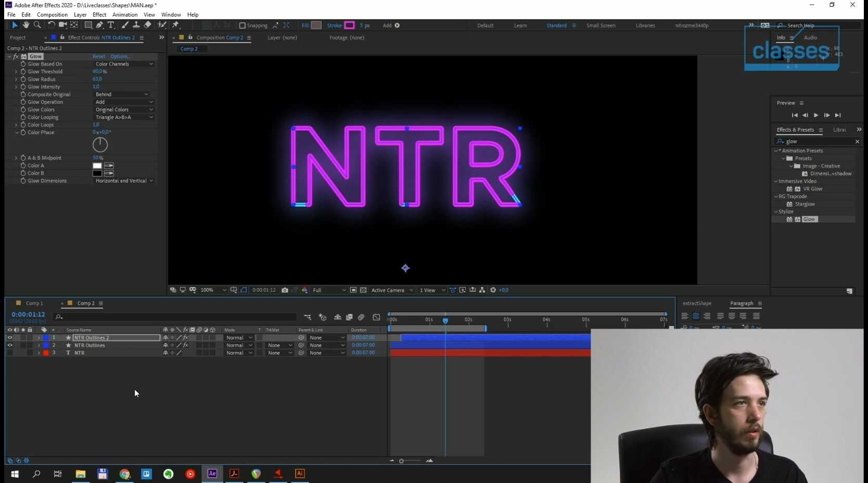Screen dimensions: 868x483
Task: Select the Puppet Pin tool
Action: pos(176,25)
